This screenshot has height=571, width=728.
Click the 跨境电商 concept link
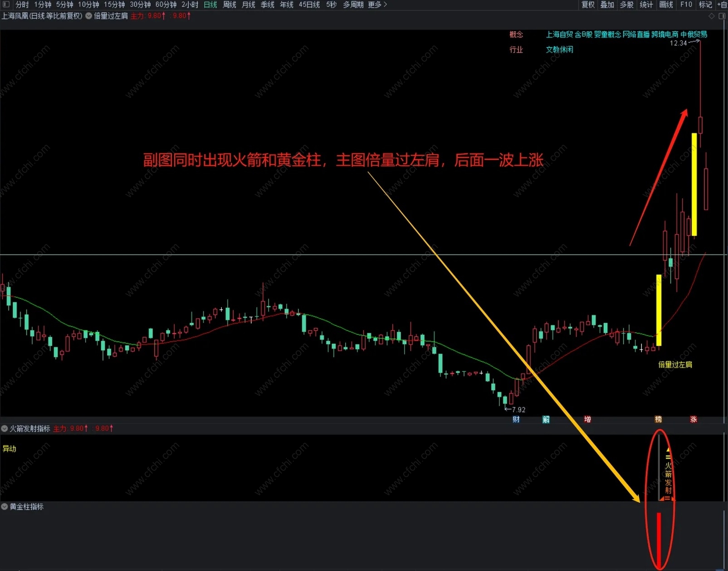click(665, 34)
